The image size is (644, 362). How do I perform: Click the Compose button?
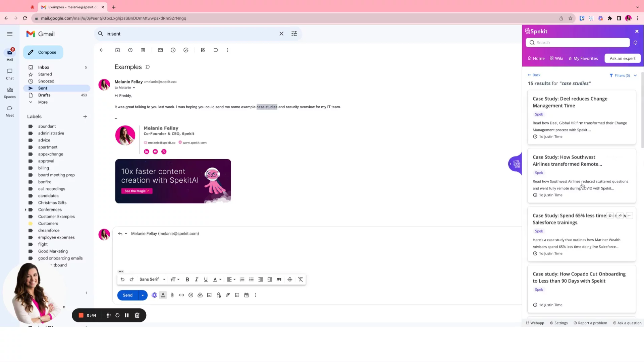[43, 52]
